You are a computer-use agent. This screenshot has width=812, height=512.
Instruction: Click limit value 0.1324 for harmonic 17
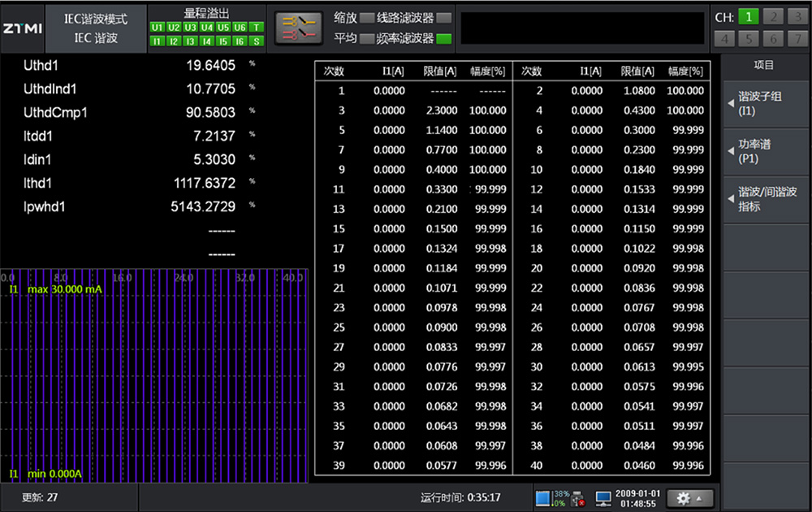442,248
